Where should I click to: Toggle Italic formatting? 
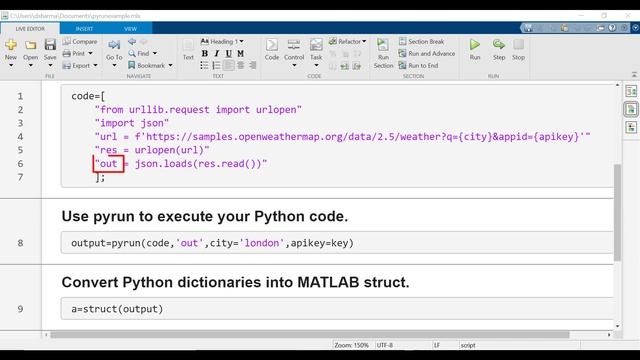[216, 53]
